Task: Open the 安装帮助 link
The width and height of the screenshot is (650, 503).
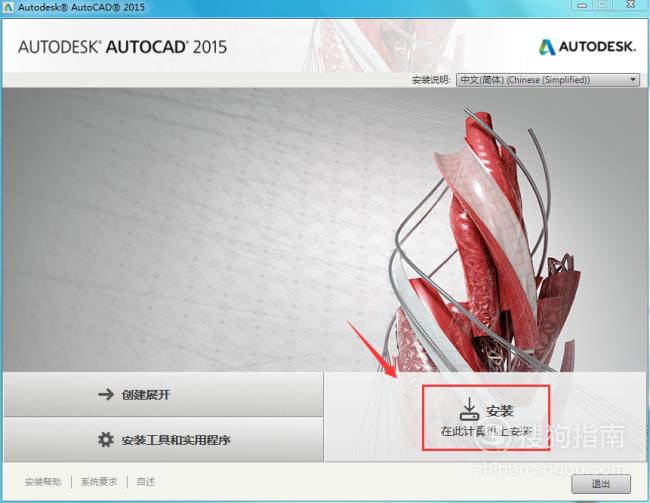Action: tap(43, 482)
